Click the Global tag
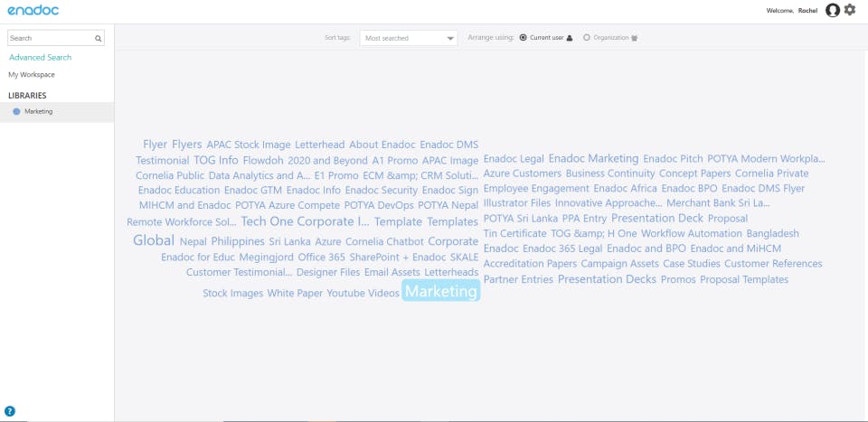The width and height of the screenshot is (868, 422). click(x=154, y=240)
